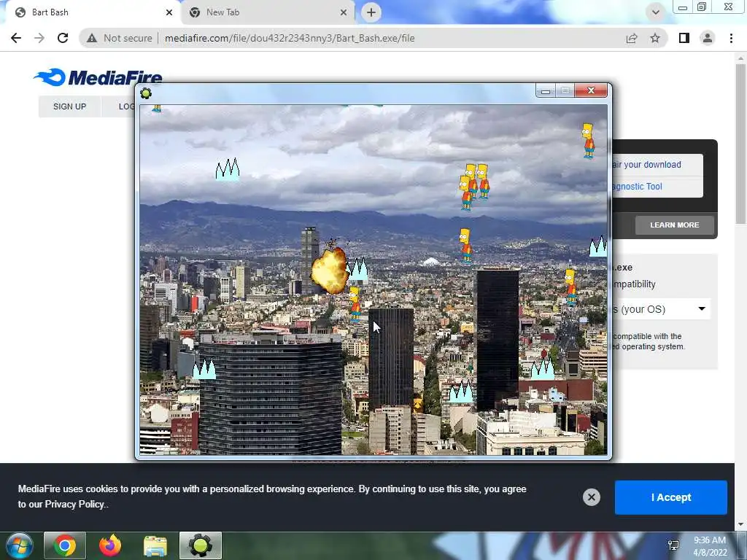The width and height of the screenshot is (747, 560).
Task: Switch to the Bart Bash tab
Action: [x=91, y=12]
